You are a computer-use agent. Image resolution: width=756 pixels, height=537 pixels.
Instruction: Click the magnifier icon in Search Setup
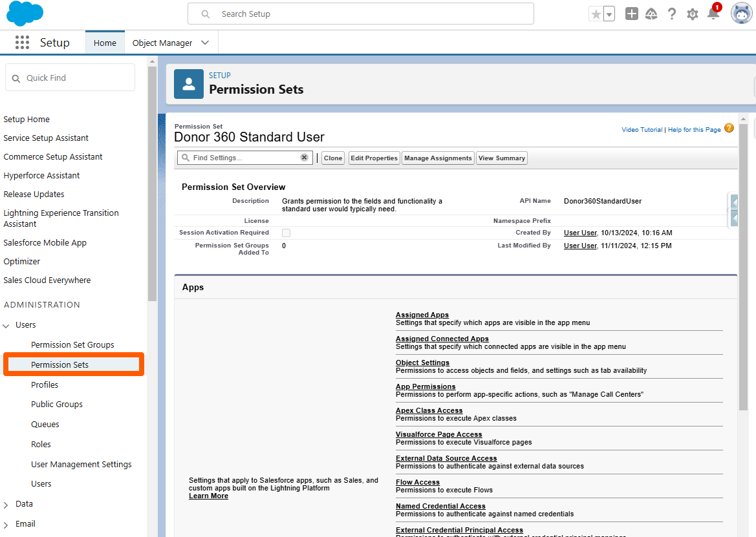tap(206, 14)
